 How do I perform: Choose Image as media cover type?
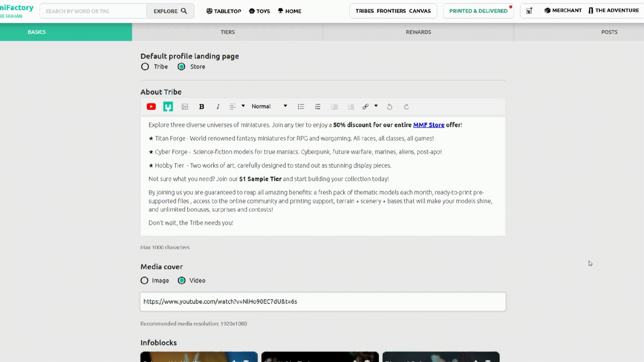(144, 281)
